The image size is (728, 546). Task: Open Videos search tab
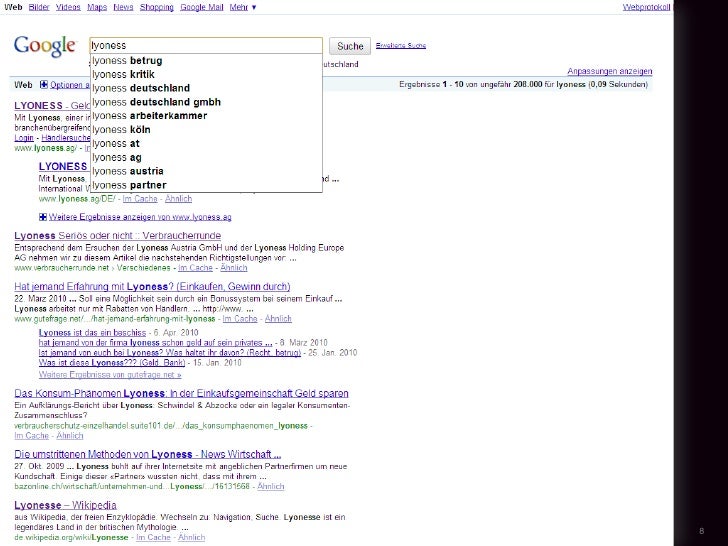(68, 7)
